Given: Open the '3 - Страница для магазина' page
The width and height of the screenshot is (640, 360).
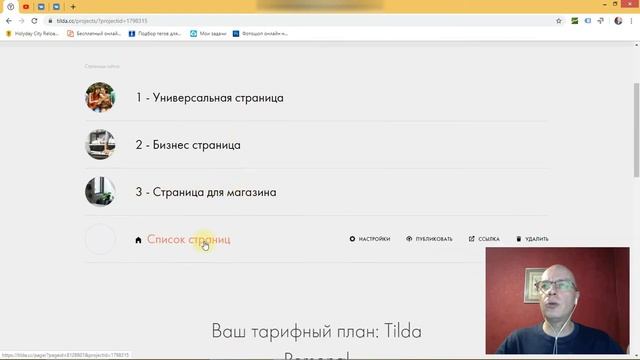Looking at the screenshot, I should pos(206,192).
